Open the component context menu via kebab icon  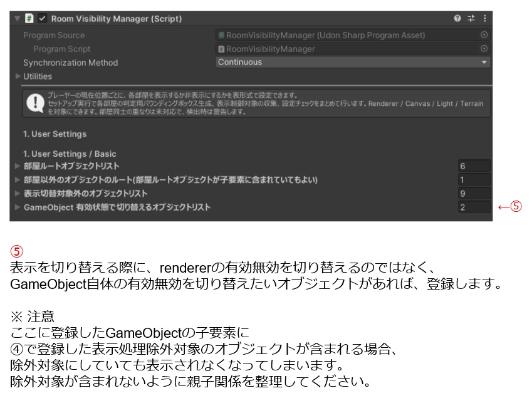click(485, 19)
